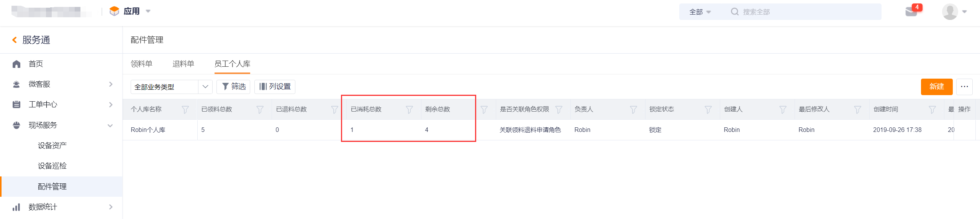Expand the 应用 dropdown in header
The height and width of the screenshot is (219, 980).
tap(130, 11)
